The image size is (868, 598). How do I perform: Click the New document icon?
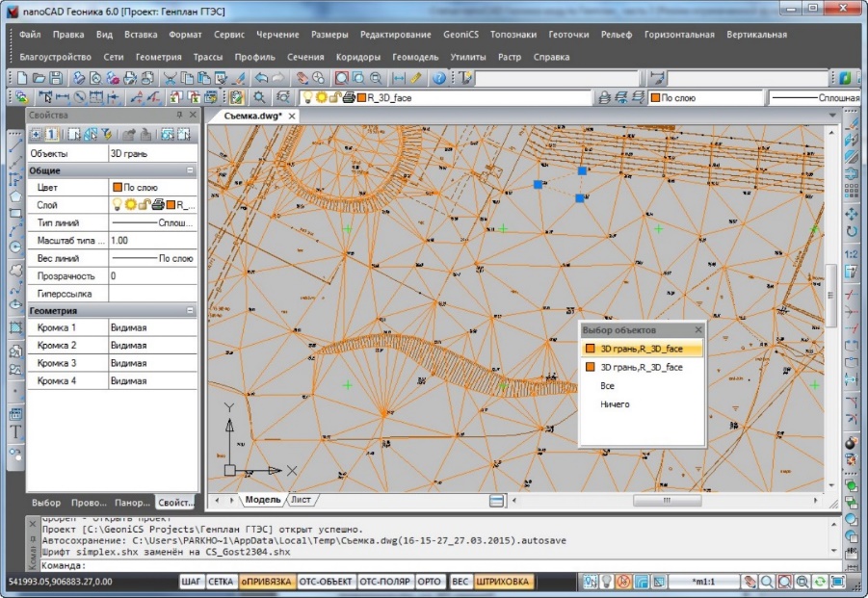click(x=21, y=78)
